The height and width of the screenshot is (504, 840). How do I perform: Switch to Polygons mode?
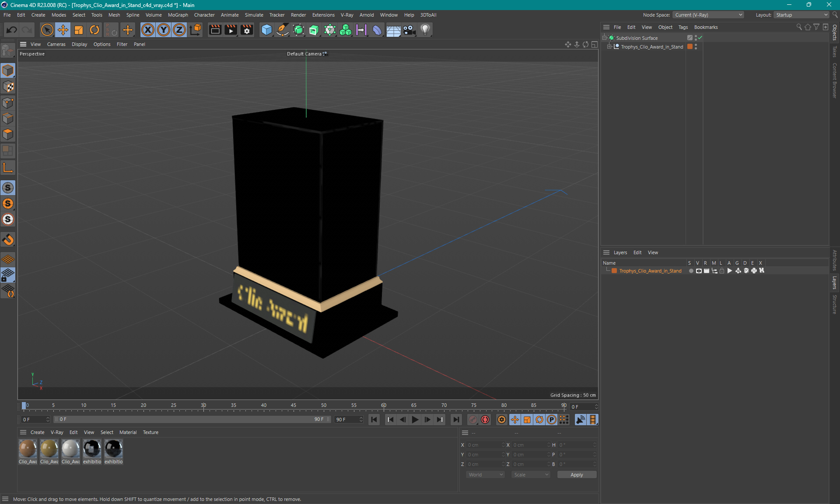[8, 134]
